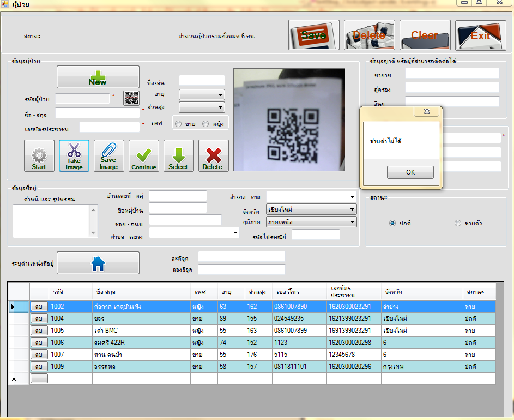
Task: Click ลบ button for row 1007
Action: pos(39,355)
